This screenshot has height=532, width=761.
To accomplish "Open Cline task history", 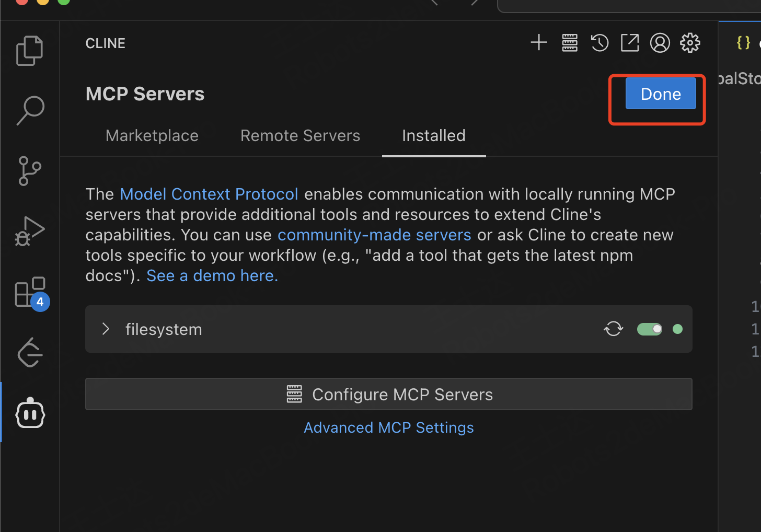I will (599, 43).
